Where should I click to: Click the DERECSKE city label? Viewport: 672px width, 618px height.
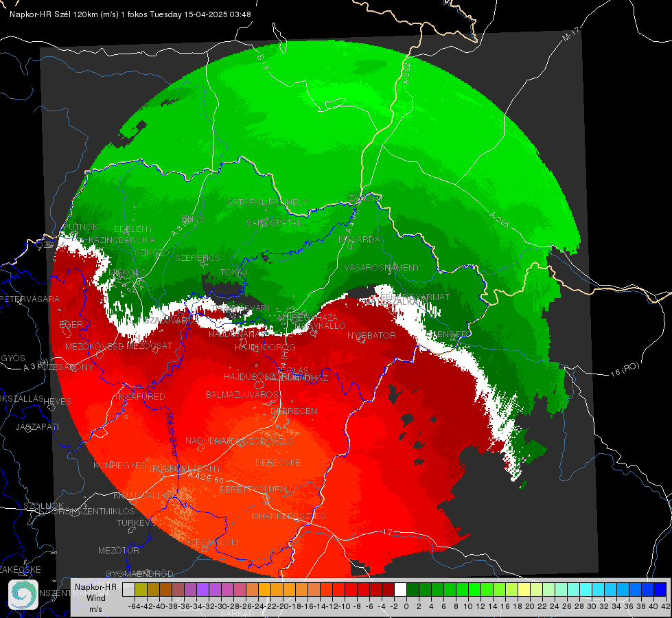[278, 463]
